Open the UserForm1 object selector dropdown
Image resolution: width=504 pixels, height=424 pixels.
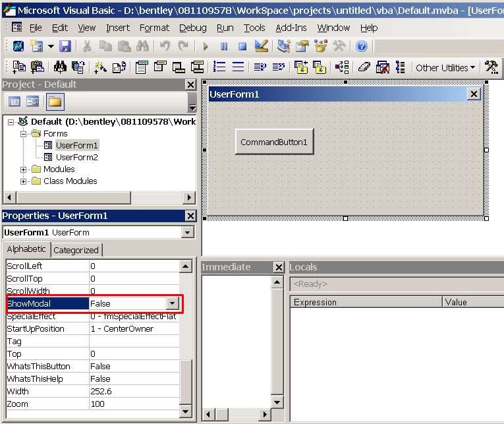point(188,232)
